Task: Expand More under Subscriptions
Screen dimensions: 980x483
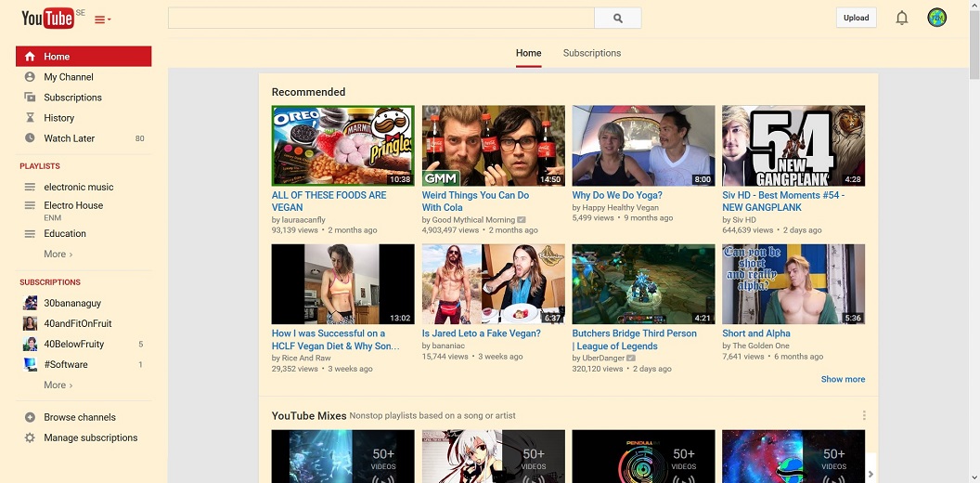Action: [58, 385]
